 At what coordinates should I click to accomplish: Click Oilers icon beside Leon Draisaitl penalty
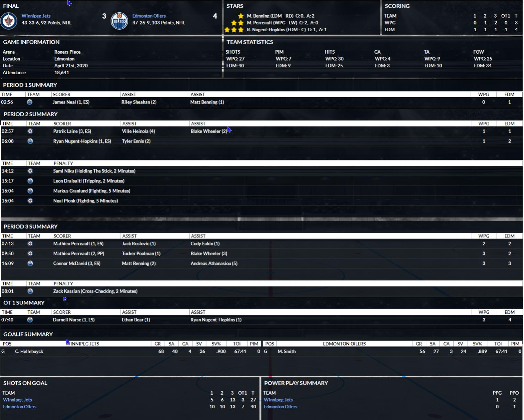coord(30,181)
